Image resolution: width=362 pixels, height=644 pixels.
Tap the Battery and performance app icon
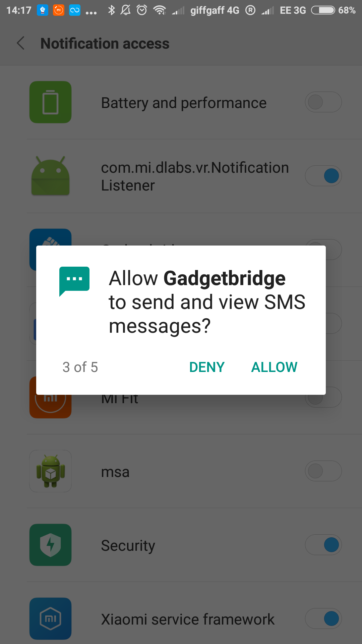[50, 102]
